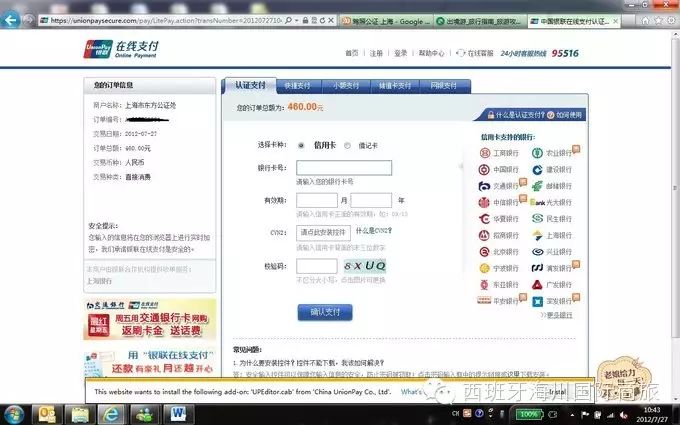Click the Windows Start button
The height and width of the screenshot is (425, 680).
14,415
